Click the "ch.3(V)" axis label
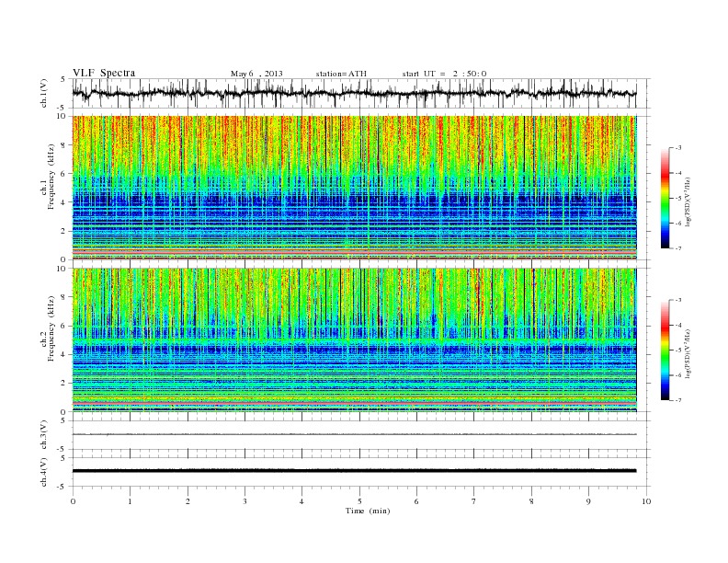Viewport: 728px width, 563px height. (44, 435)
